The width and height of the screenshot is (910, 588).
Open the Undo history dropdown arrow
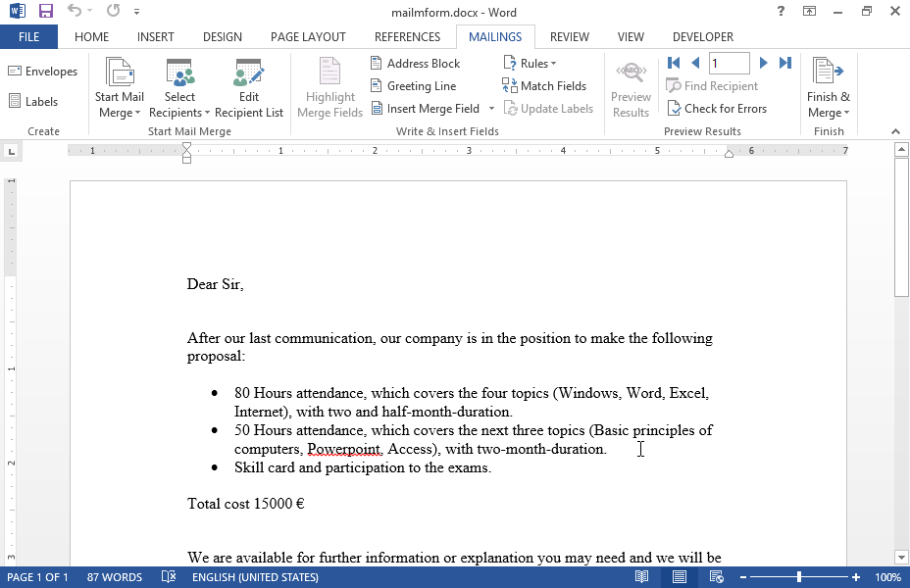[x=90, y=11]
